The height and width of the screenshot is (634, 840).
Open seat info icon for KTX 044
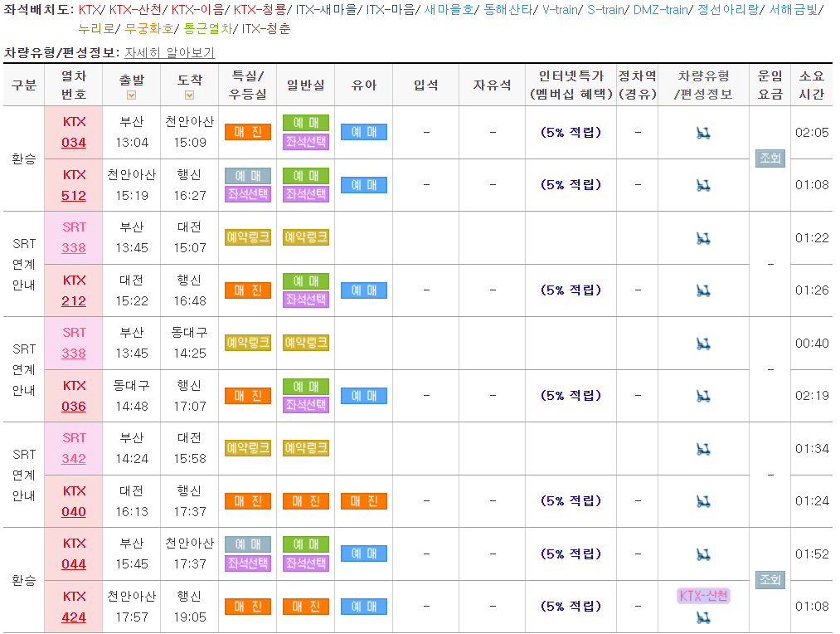coord(703,554)
